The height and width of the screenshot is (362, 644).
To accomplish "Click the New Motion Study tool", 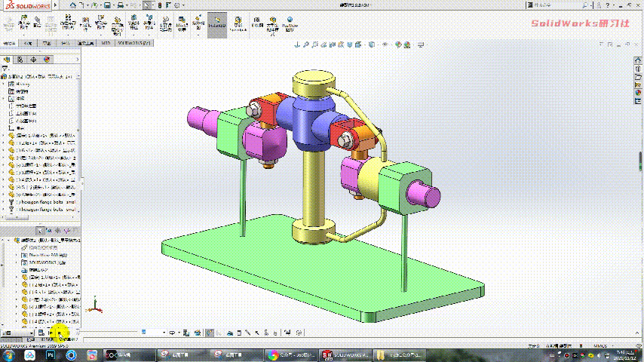I will 165,24.
